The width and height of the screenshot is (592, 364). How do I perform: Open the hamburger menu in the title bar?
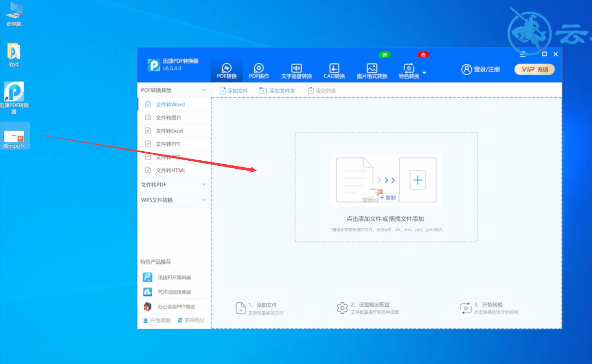(x=523, y=54)
